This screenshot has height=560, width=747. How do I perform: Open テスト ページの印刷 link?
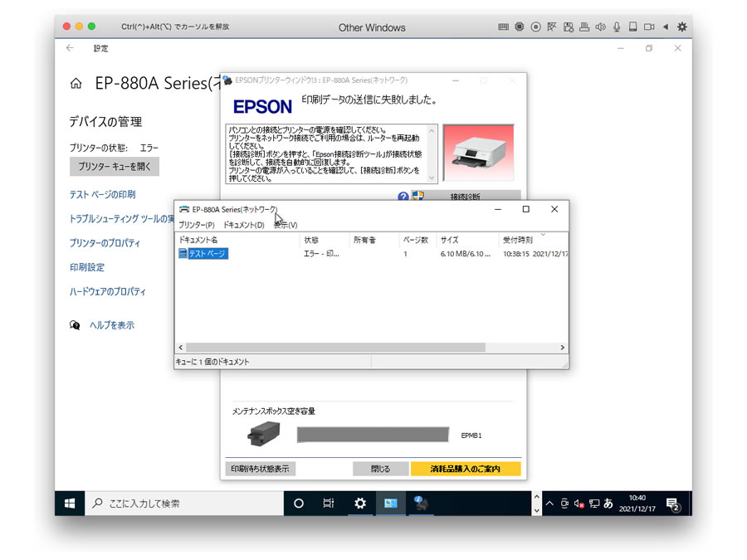tap(102, 194)
